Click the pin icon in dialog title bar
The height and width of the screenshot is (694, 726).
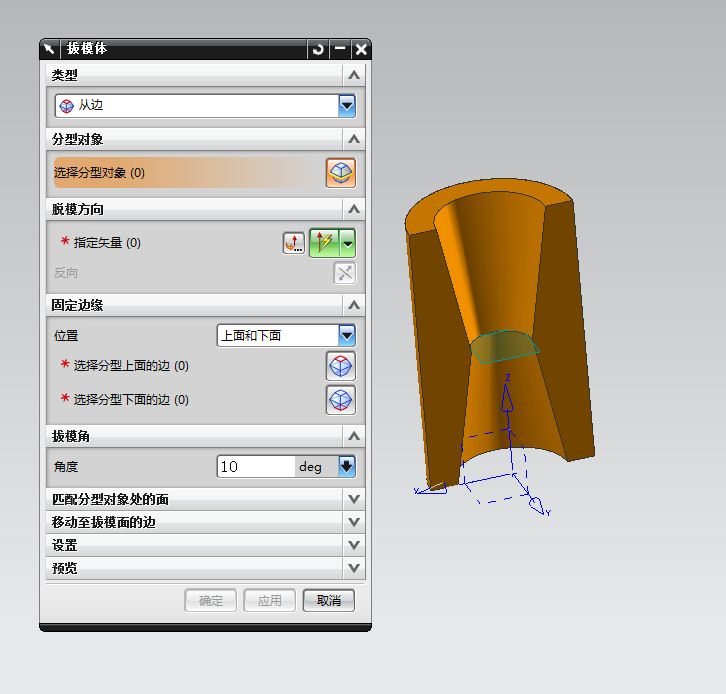pos(50,49)
